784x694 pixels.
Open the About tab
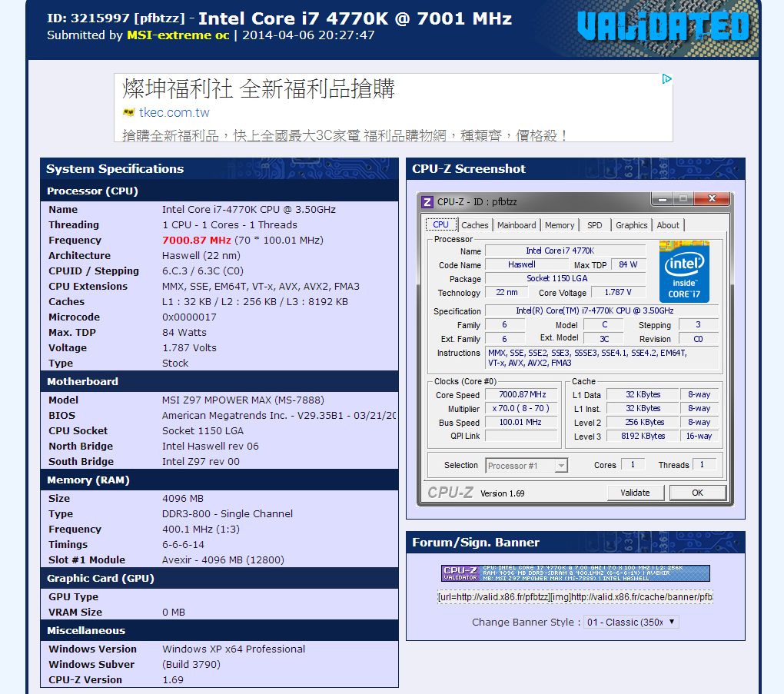(668, 225)
